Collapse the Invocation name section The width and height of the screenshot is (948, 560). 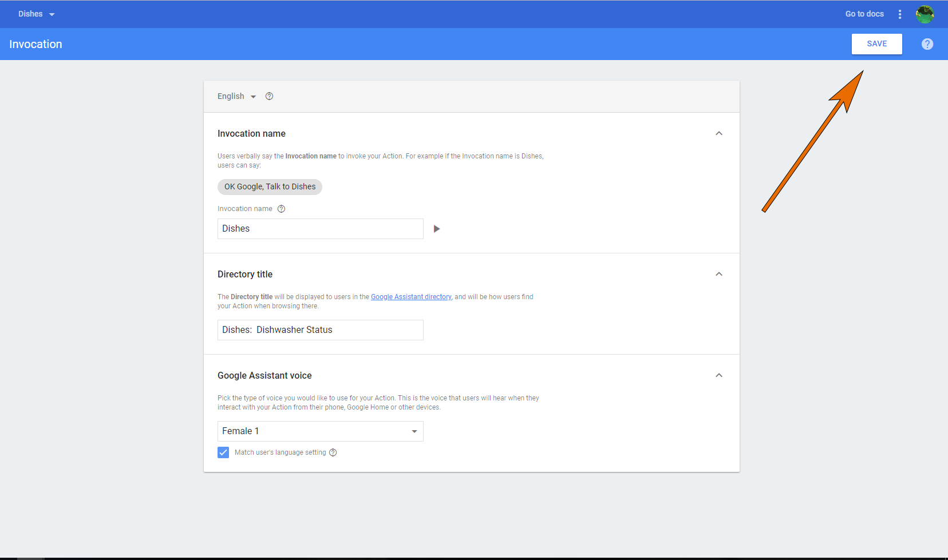[x=719, y=133]
